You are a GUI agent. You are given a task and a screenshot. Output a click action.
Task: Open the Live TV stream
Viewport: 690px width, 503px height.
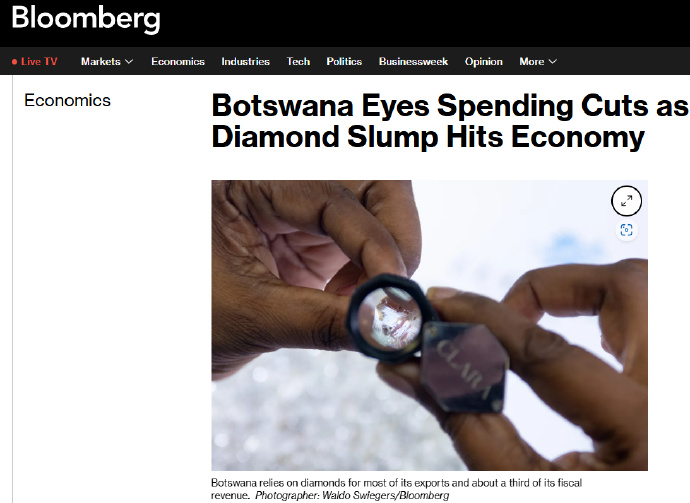tap(35, 62)
